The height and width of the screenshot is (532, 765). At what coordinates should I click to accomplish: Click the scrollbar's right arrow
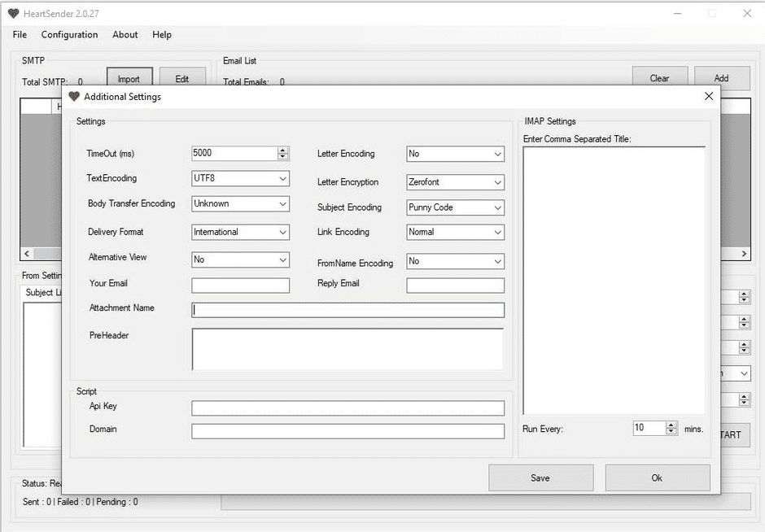coord(745,254)
